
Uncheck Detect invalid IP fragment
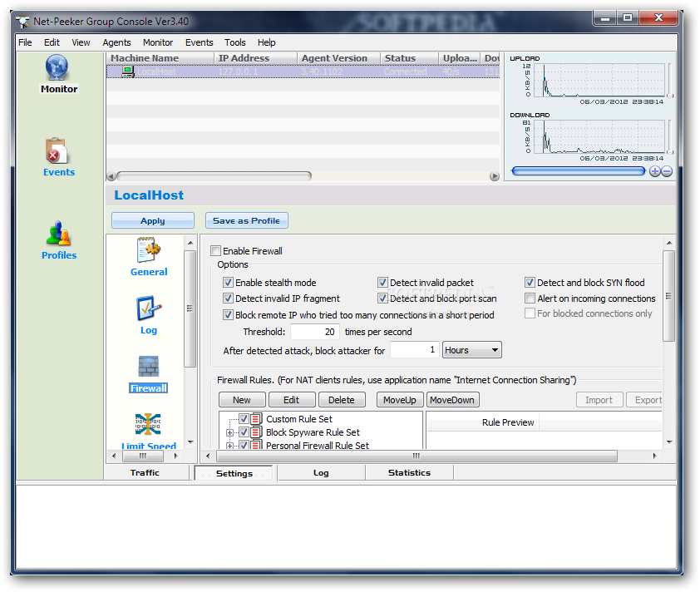(228, 298)
